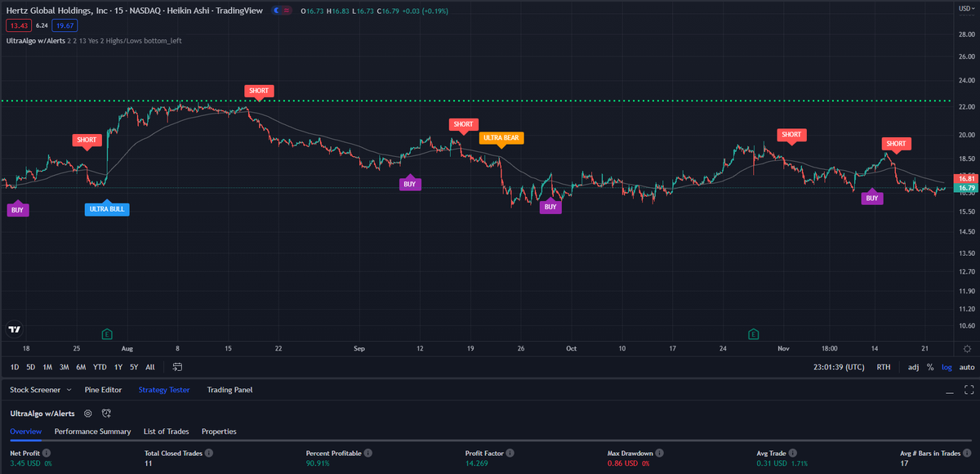Click the Percent Profitable value 90.91%
980x474 pixels.
(318, 463)
